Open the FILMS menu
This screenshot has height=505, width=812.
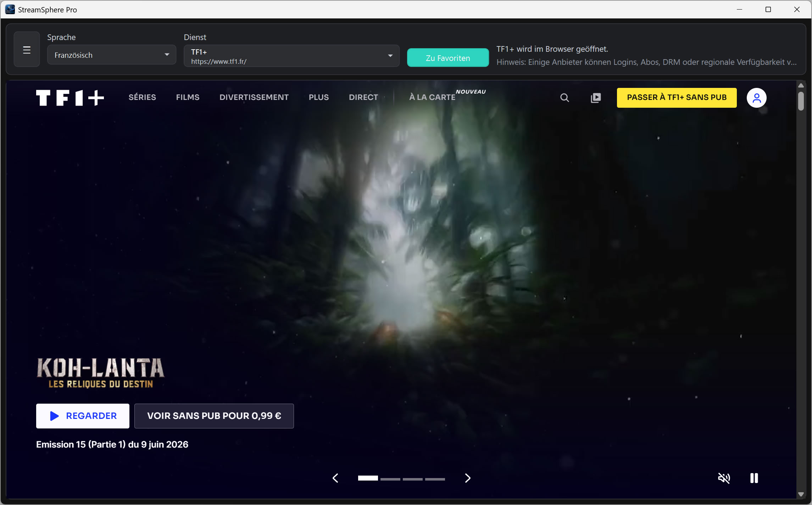click(x=188, y=97)
